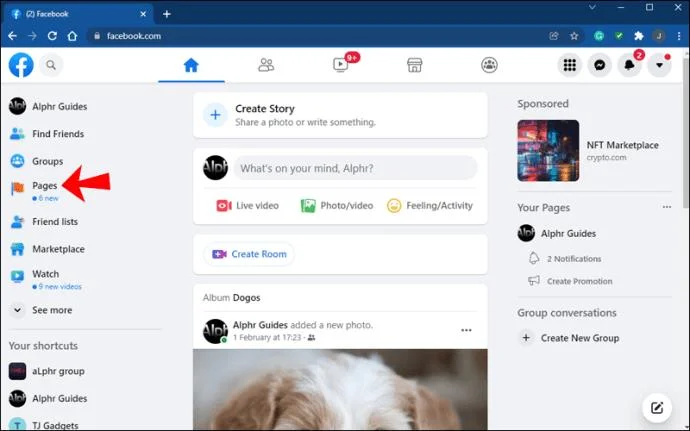Add a Photo/video to post
Viewport: 690px width, 431px height.
pyautogui.click(x=337, y=206)
